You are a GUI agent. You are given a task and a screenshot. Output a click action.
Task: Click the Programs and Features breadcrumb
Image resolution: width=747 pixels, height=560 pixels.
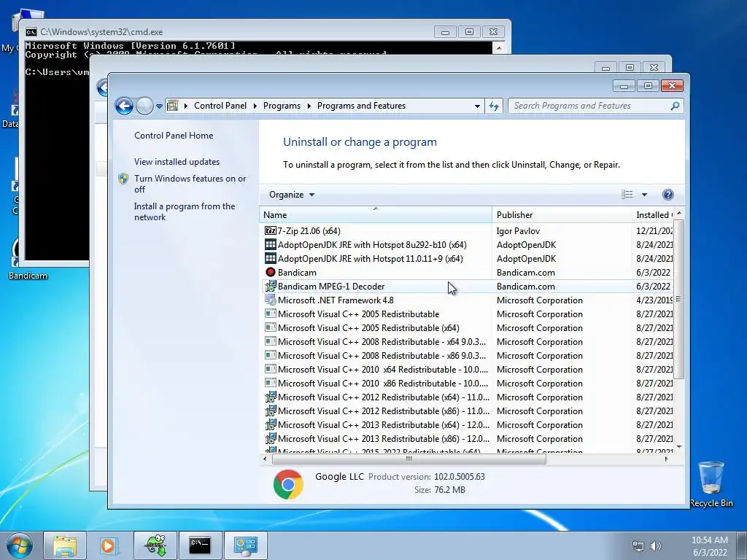tap(361, 106)
